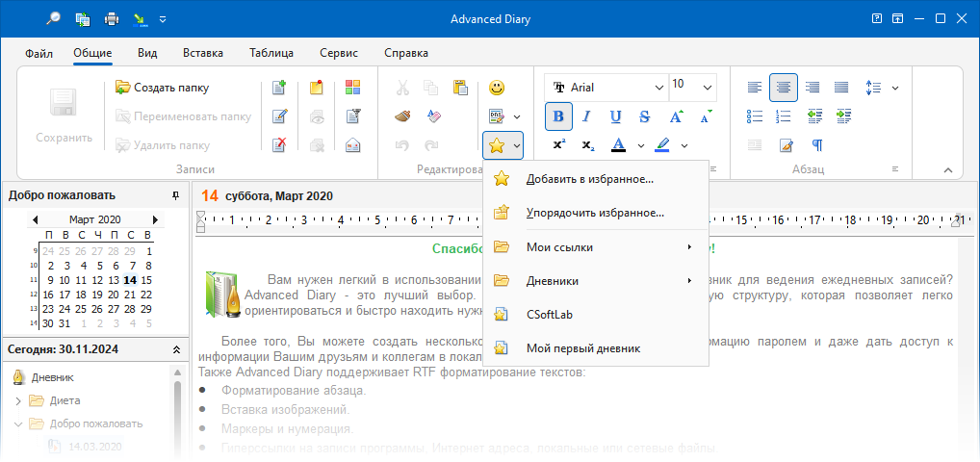980x462 pixels.
Task: Select the Дневник root tree item
Action: (x=43, y=377)
